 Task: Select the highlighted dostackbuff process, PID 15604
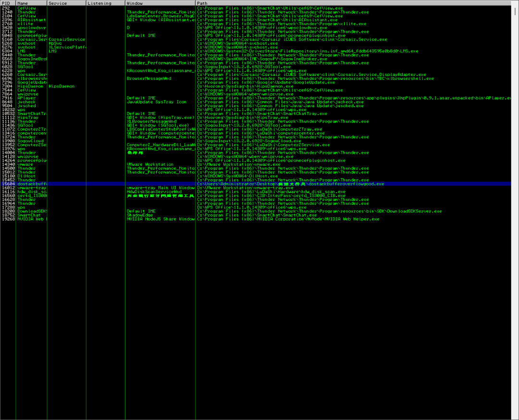pyautogui.click(x=256, y=184)
